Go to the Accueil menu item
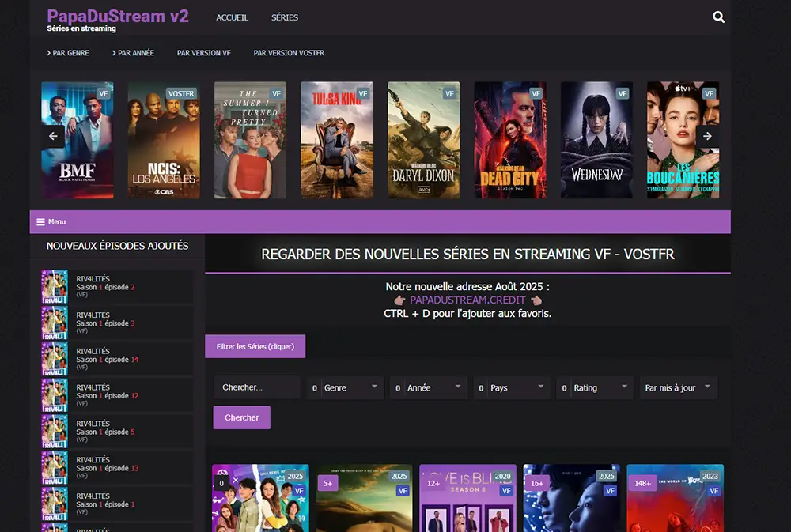 pos(232,17)
